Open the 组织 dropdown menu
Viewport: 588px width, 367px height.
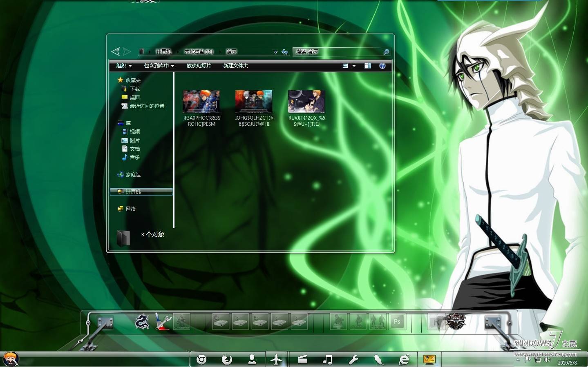[124, 66]
